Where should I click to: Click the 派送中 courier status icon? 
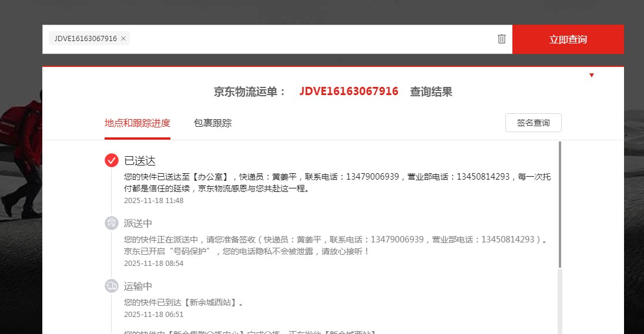tap(112, 223)
